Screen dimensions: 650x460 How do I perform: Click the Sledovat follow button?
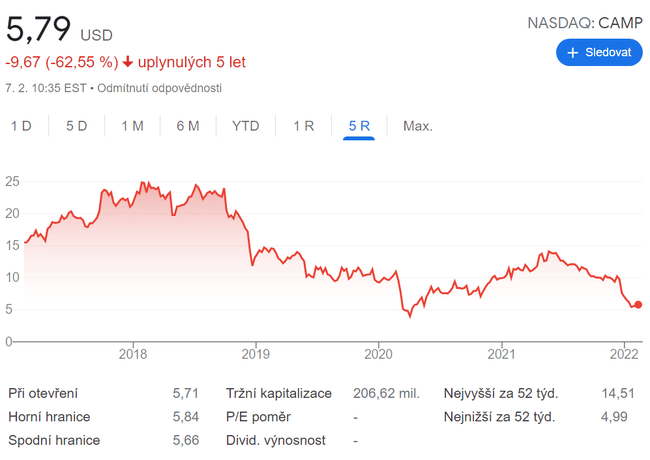599,52
